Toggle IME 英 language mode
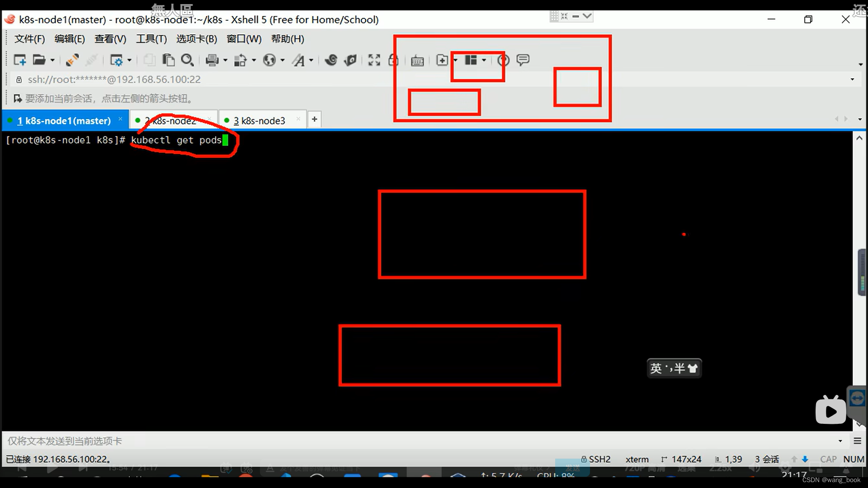 point(656,368)
